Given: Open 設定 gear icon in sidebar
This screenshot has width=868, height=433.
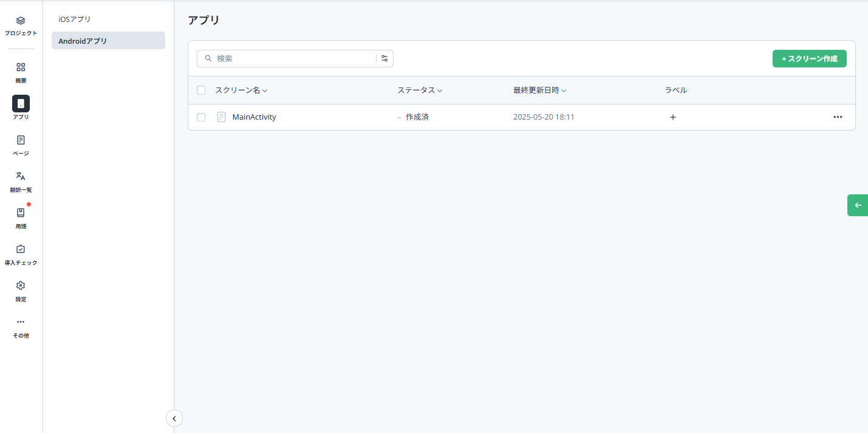Looking at the screenshot, I should point(21,286).
